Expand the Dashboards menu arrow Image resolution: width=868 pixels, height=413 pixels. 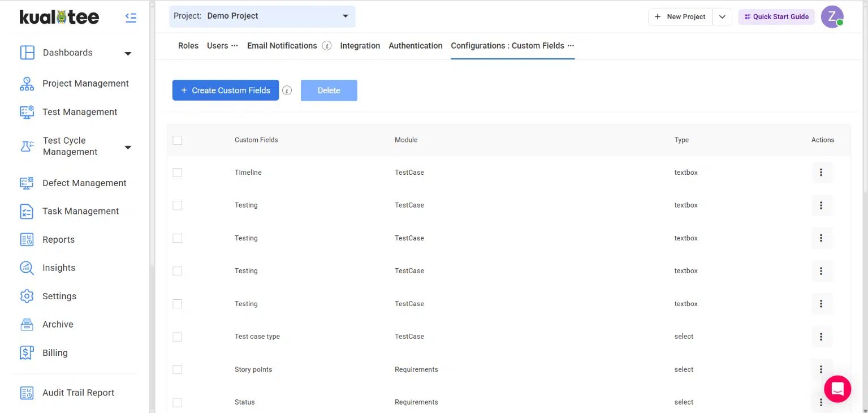coord(128,53)
